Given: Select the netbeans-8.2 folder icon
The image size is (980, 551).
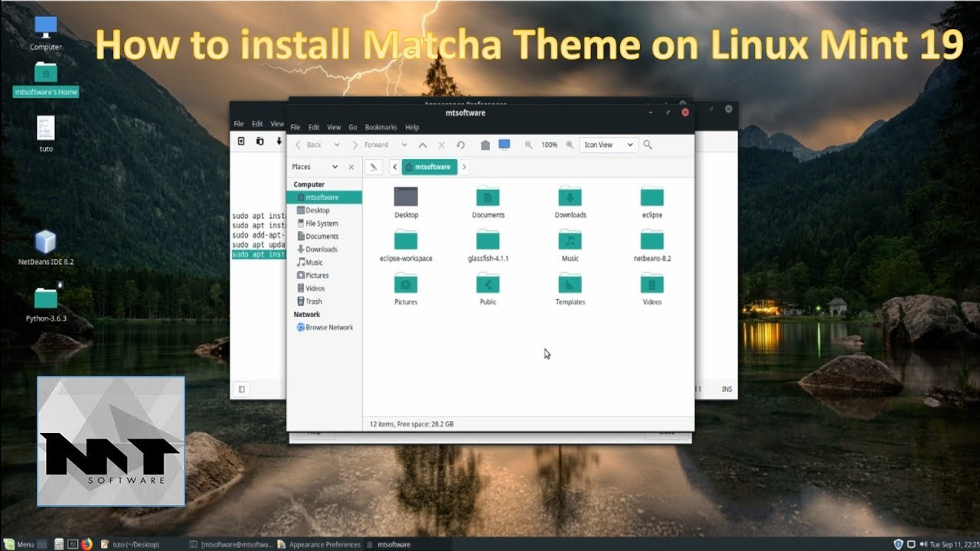Looking at the screenshot, I should click(x=652, y=240).
